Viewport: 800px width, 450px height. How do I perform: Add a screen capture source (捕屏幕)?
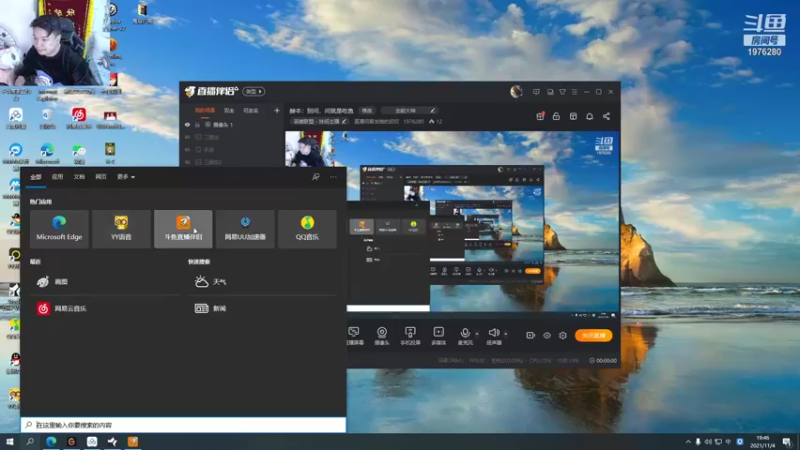point(354,336)
